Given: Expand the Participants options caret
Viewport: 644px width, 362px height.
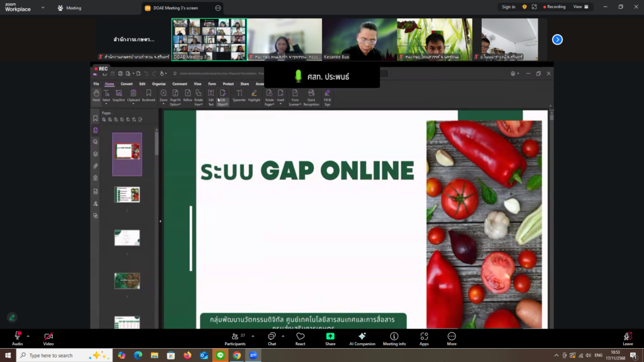Looking at the screenshot, I should pyautogui.click(x=253, y=336).
